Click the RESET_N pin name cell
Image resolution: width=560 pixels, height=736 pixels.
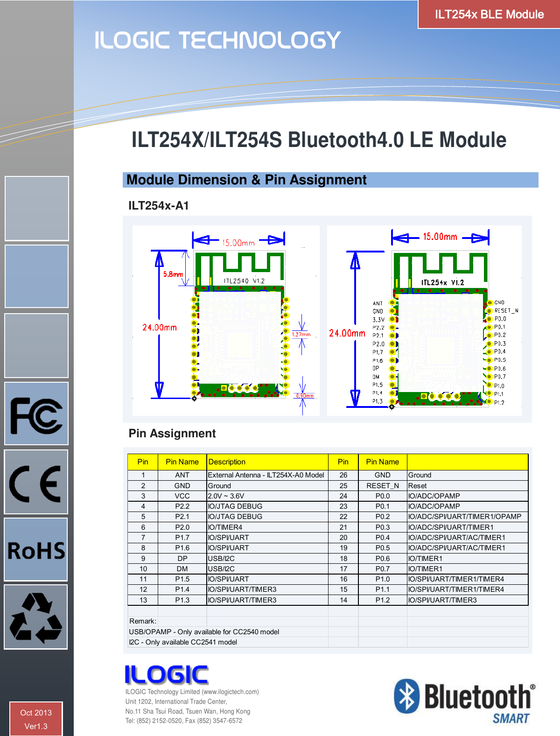coord(383,486)
